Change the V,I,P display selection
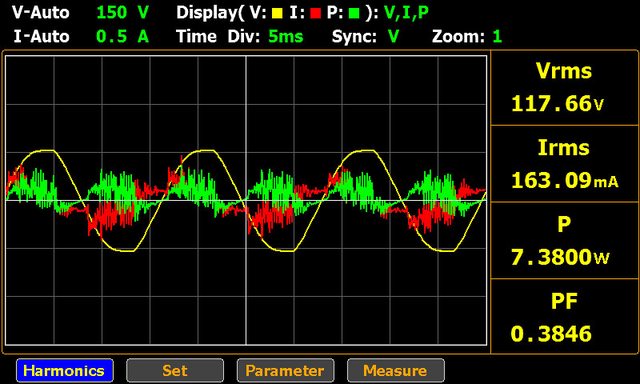Screen dimensions: 640x384 [407, 13]
